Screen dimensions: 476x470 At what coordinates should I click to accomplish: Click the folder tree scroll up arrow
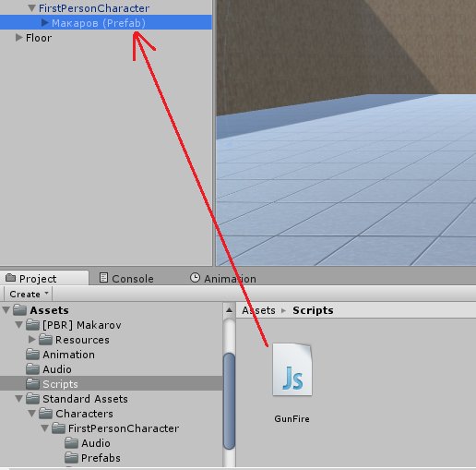click(x=229, y=310)
